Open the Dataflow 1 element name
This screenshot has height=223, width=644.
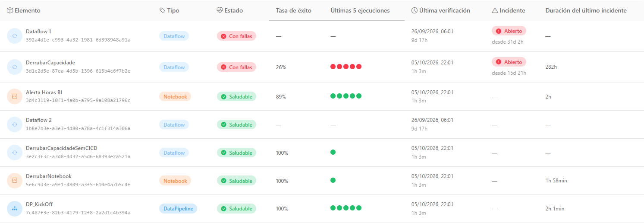pos(38,32)
